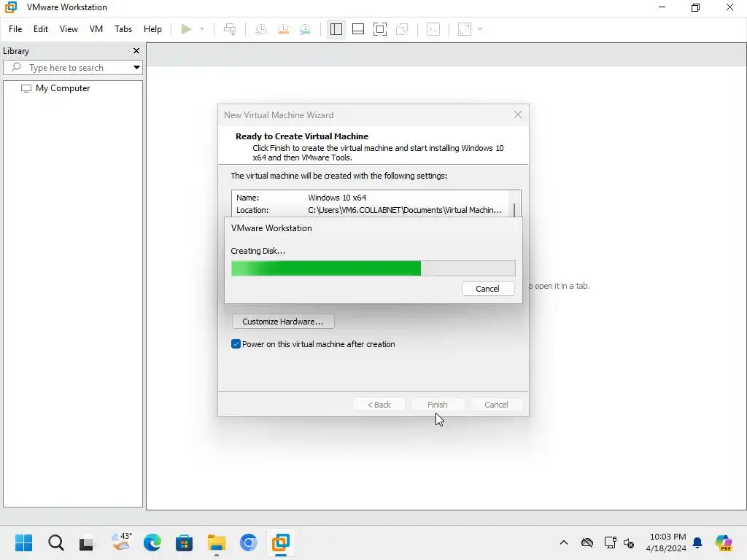Click the search magnifier icon in Library

pos(16,67)
